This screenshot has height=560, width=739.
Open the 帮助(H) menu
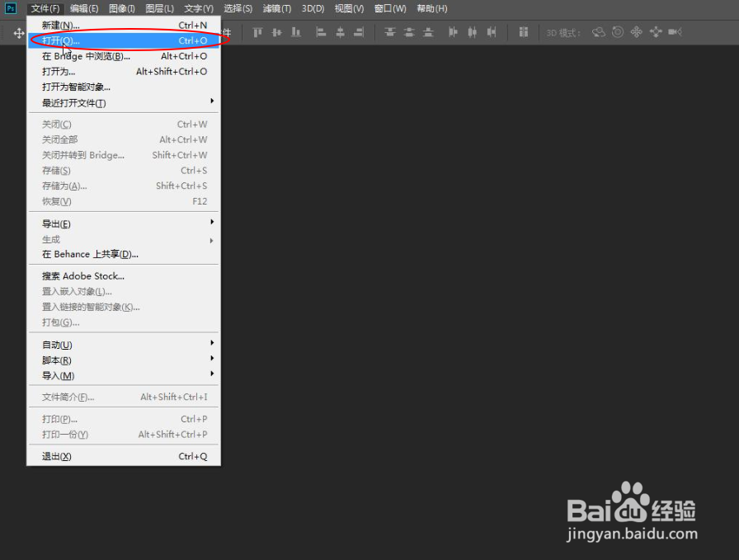point(431,8)
